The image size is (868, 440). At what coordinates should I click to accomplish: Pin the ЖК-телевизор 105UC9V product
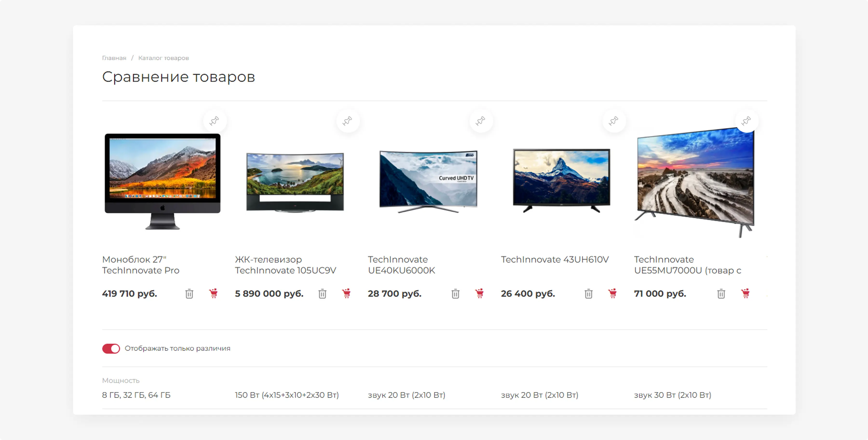(347, 121)
